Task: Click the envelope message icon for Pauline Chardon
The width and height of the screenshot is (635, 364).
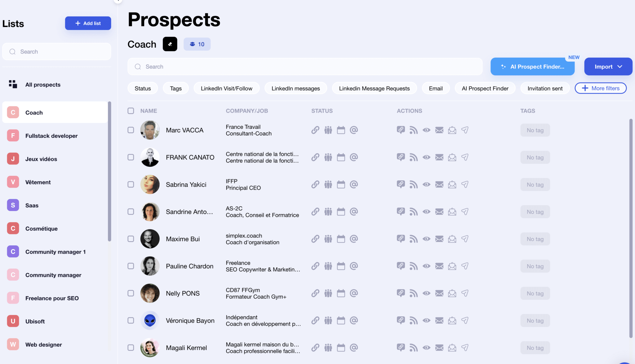Action: (x=439, y=266)
